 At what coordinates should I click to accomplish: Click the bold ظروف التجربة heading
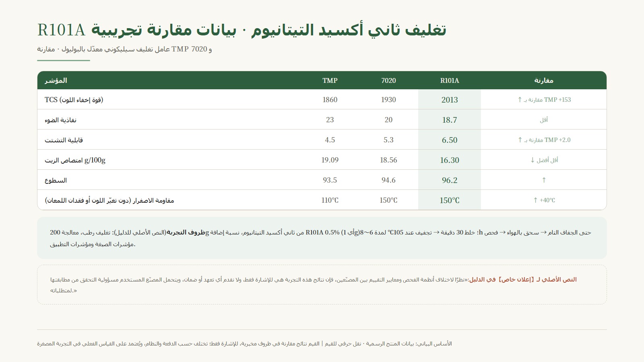(x=186, y=232)
